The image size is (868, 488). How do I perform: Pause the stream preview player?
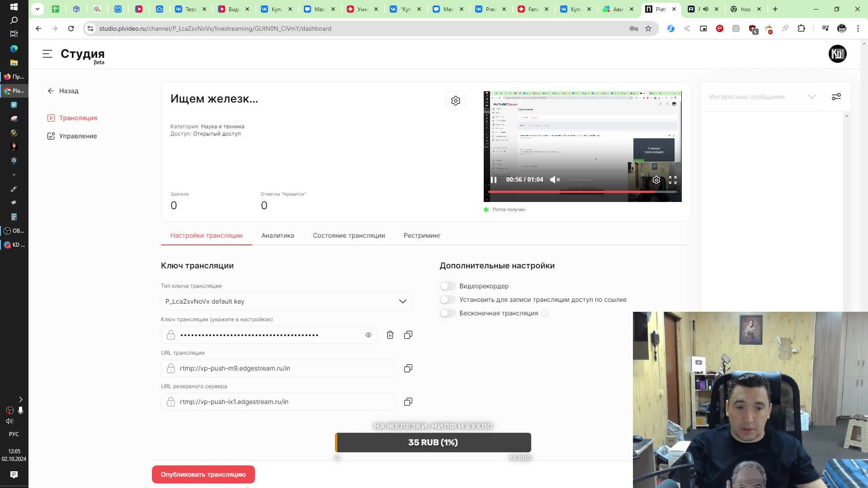point(494,180)
